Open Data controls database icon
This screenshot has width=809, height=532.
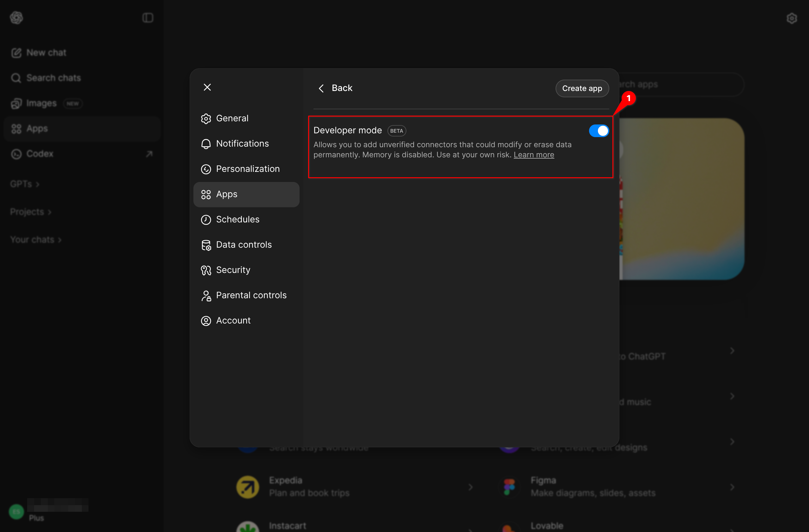pyautogui.click(x=206, y=245)
